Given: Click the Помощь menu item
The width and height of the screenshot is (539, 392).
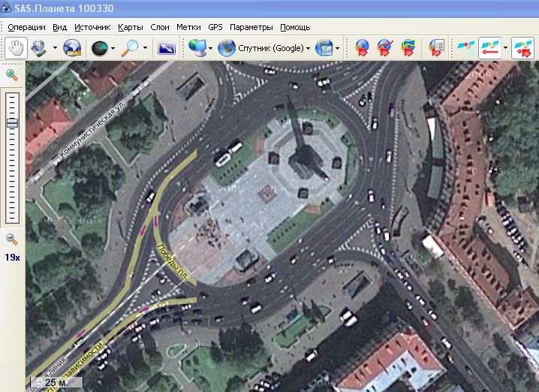Looking at the screenshot, I should tap(295, 26).
